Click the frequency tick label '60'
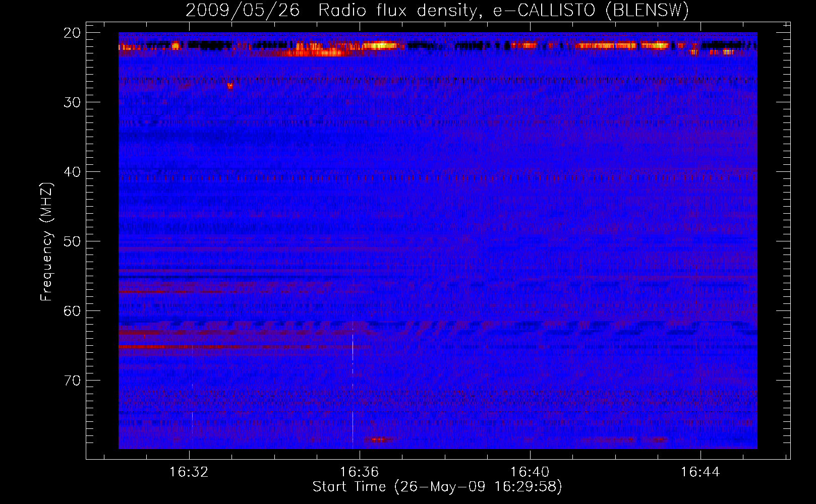The height and width of the screenshot is (504, 816). (73, 311)
